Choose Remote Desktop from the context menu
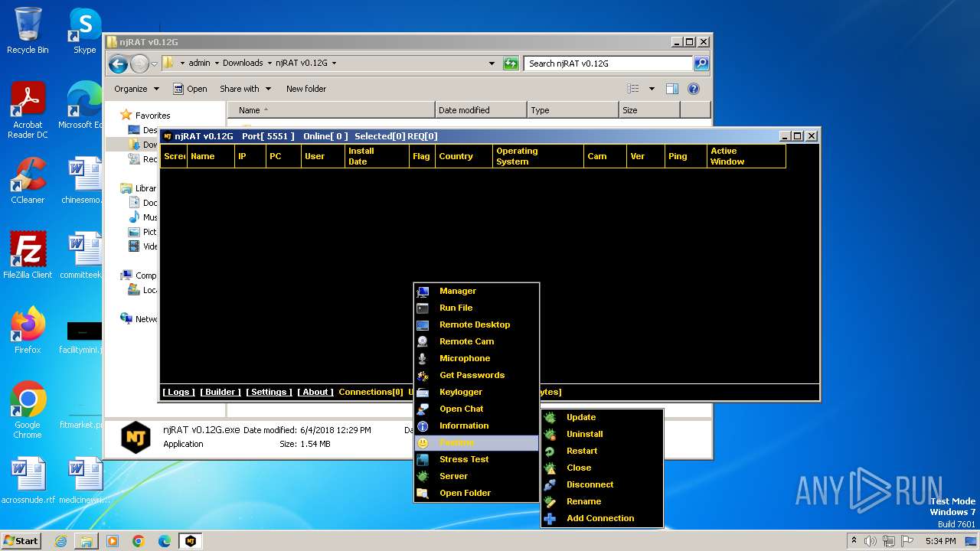The height and width of the screenshot is (551, 980). tap(476, 324)
